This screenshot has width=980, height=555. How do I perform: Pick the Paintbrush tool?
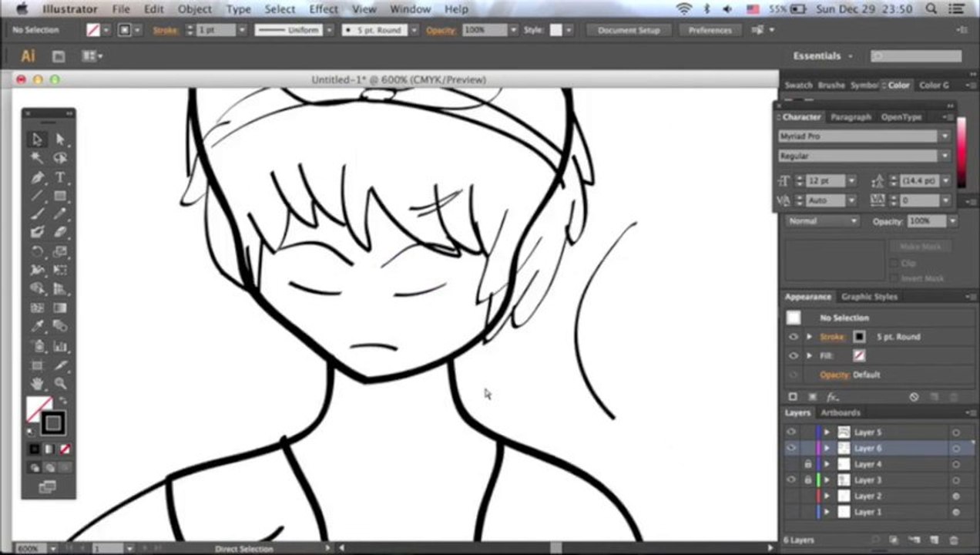pos(36,214)
